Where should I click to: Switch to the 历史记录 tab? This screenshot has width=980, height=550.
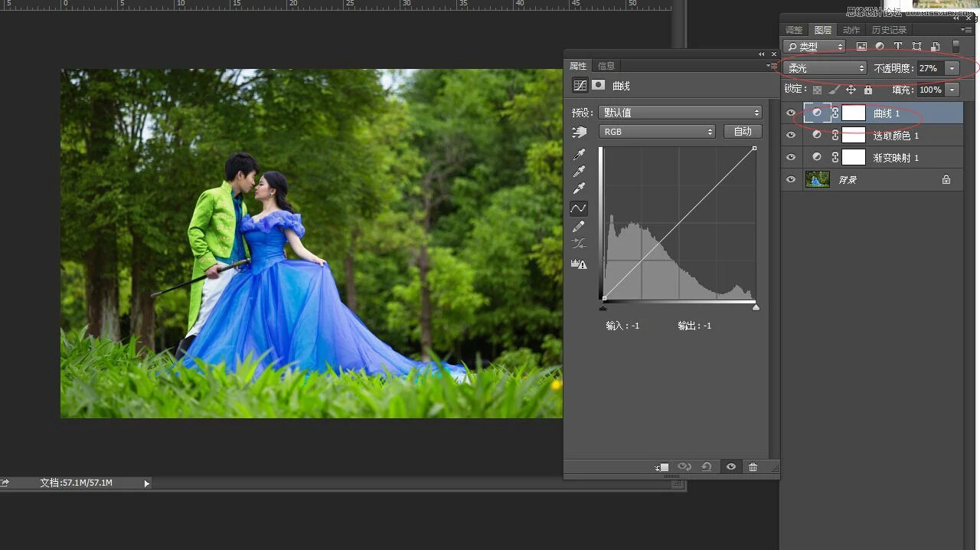point(888,30)
